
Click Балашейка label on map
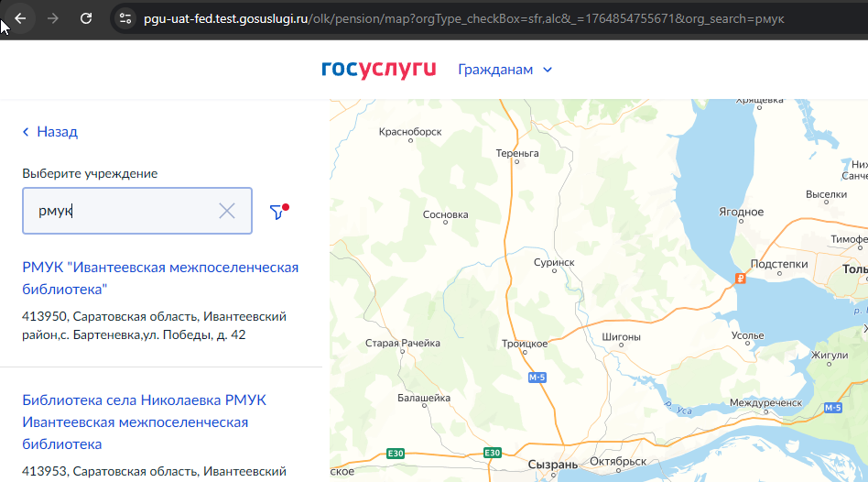pyautogui.click(x=424, y=398)
